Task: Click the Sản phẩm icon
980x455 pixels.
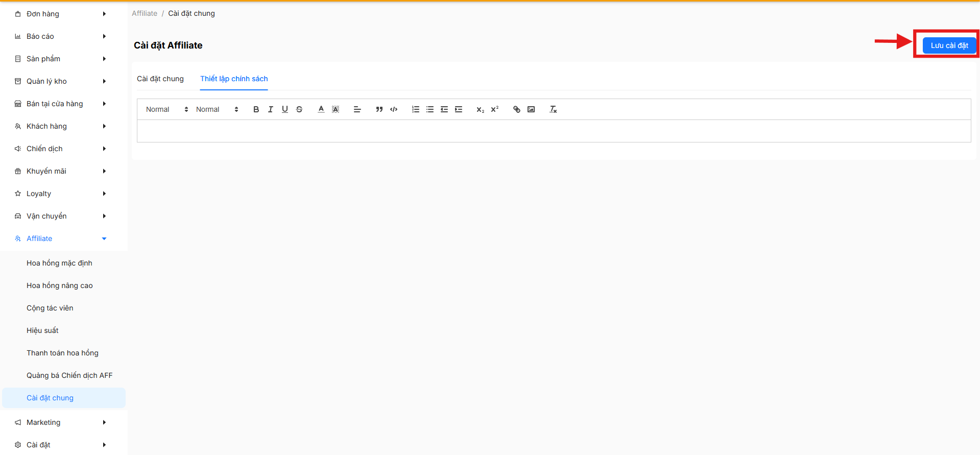Action: pyautogui.click(x=18, y=59)
